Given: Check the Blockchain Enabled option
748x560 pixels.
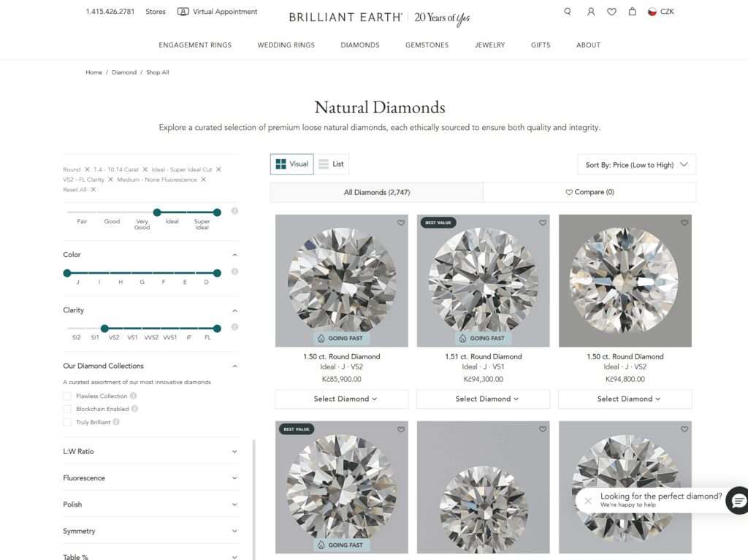Looking at the screenshot, I should 67,409.
